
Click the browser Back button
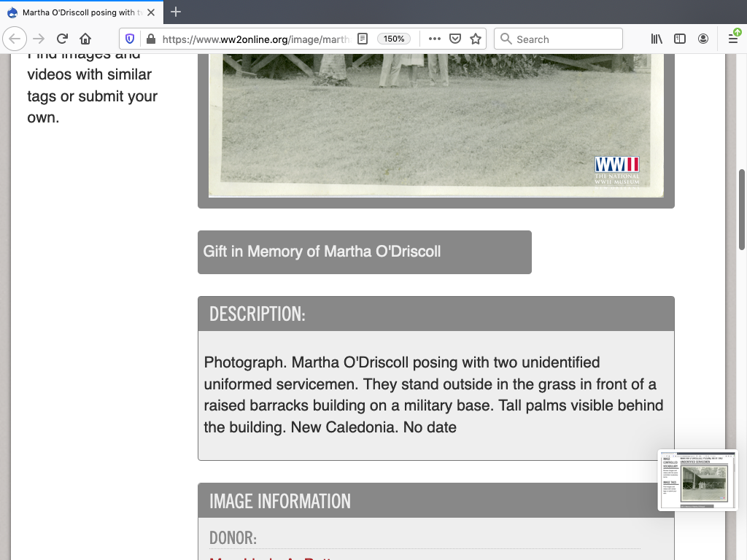pyautogui.click(x=15, y=39)
